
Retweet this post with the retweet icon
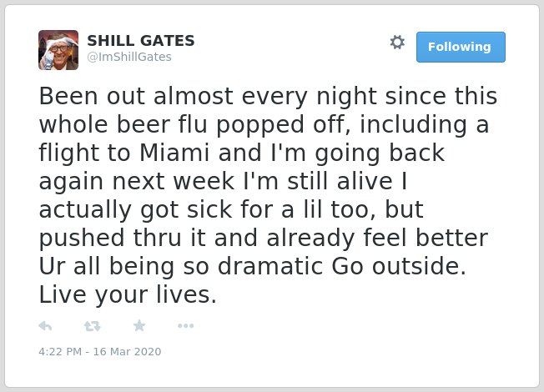click(93, 326)
